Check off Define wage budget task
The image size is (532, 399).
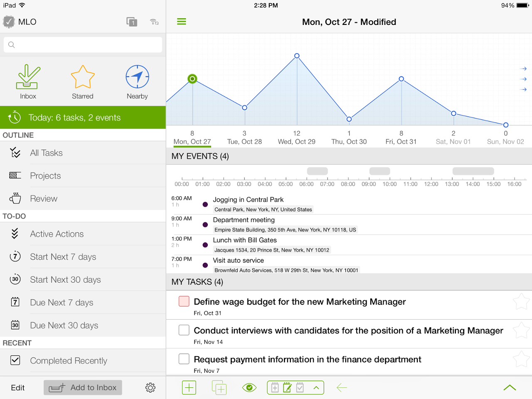click(184, 301)
